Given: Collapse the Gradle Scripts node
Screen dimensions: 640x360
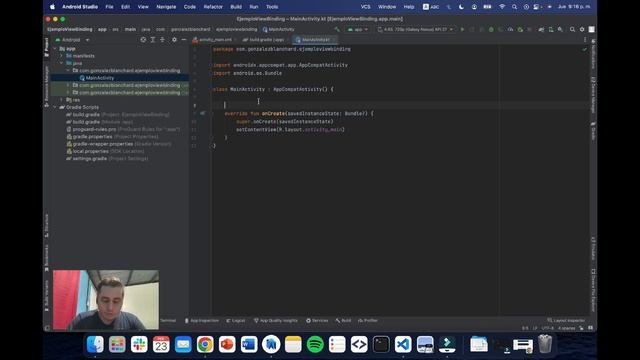Looking at the screenshot, I should 55,107.
